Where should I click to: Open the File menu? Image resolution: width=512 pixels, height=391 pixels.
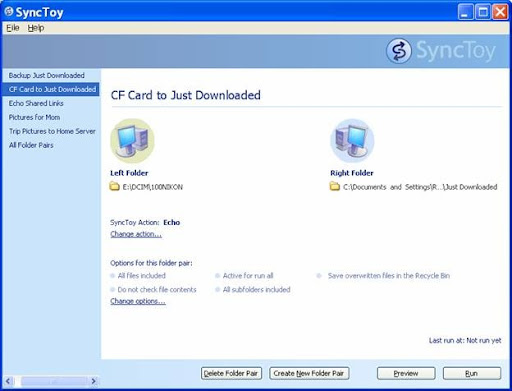pyautogui.click(x=13, y=28)
